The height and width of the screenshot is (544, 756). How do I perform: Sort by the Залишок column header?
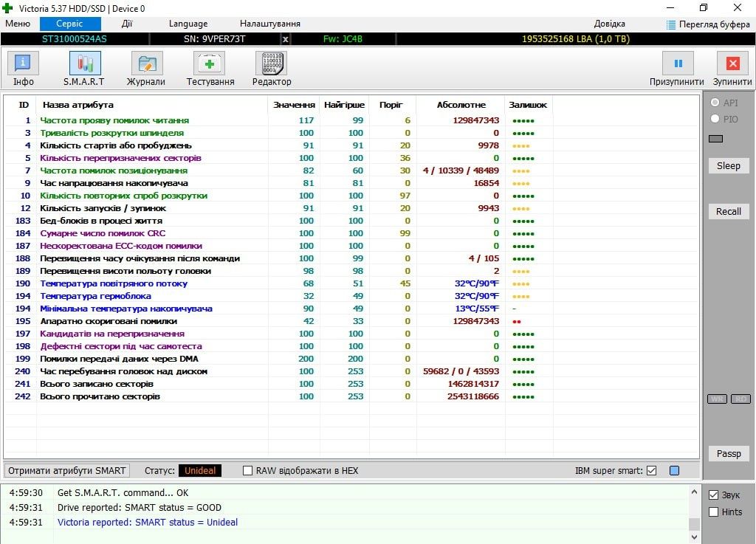pyautogui.click(x=528, y=105)
